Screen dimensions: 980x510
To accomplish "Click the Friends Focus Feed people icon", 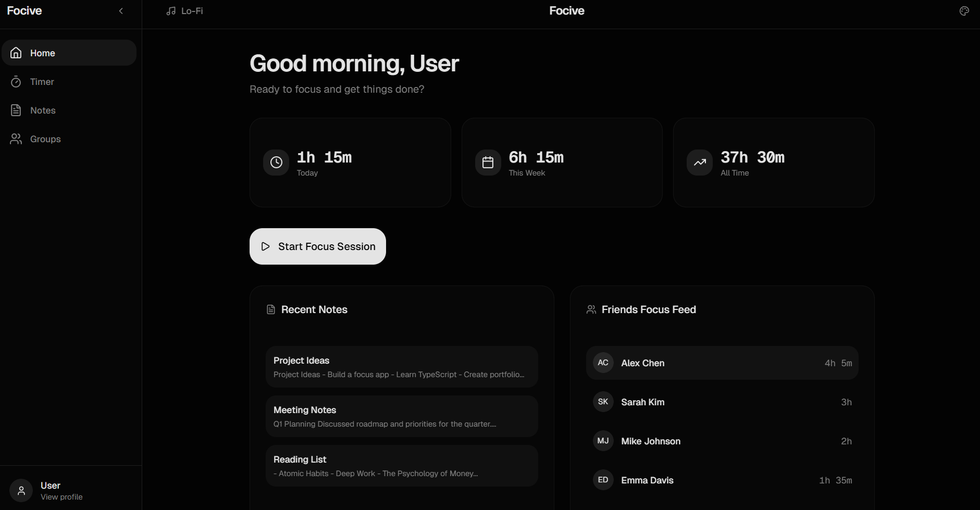I will [591, 309].
